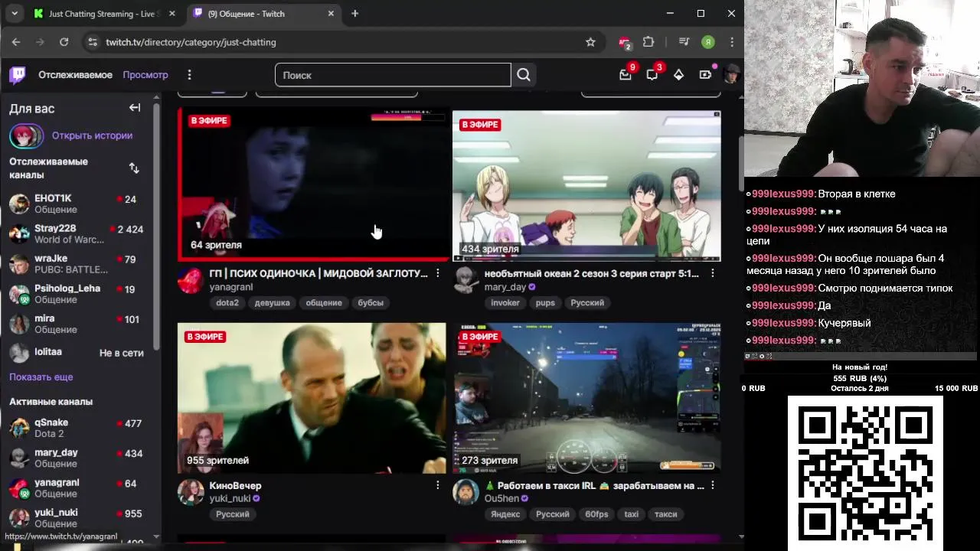
Task: Open the Chrome profile avatar
Action: point(708,42)
